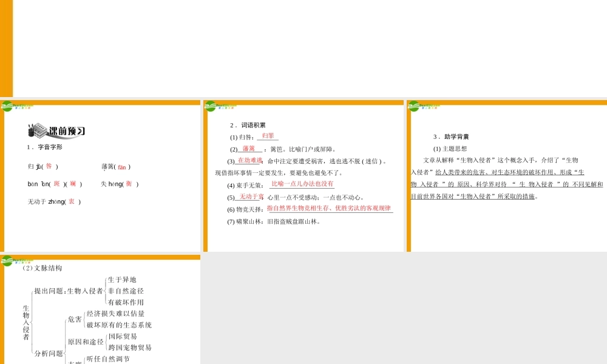Click the '跨国宠物贸易' leaf item
The height and width of the screenshot is (364, 607).
pos(130,348)
